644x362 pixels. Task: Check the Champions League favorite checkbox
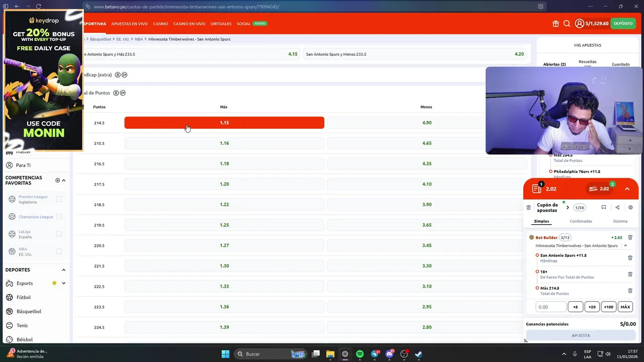point(59,217)
